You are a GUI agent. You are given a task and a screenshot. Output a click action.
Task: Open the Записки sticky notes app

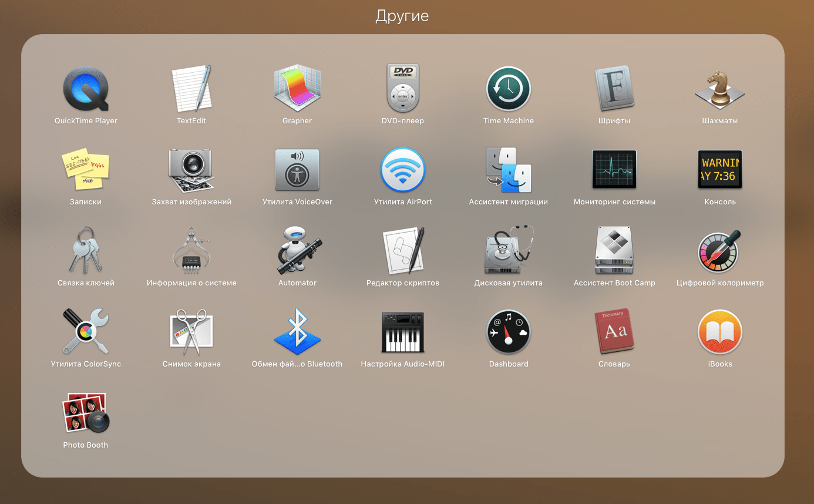pyautogui.click(x=86, y=170)
